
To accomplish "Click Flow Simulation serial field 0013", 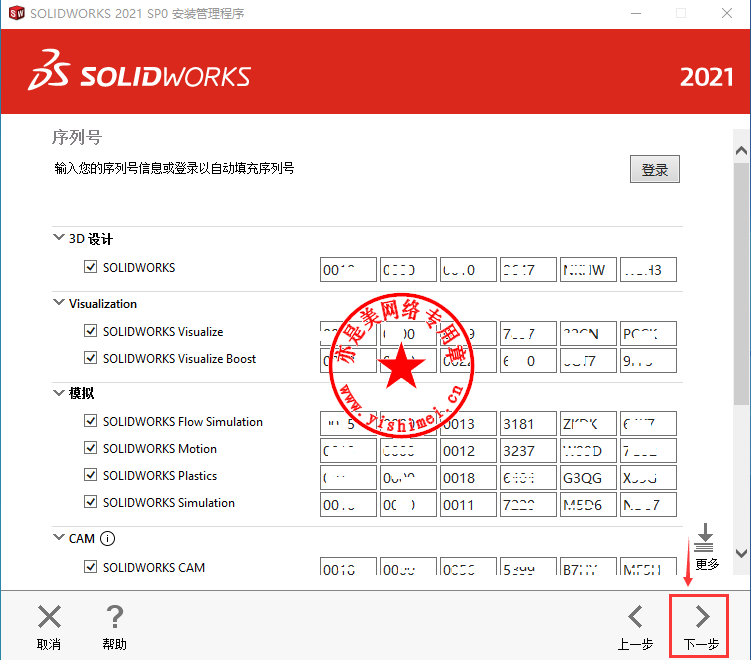I will (468, 423).
